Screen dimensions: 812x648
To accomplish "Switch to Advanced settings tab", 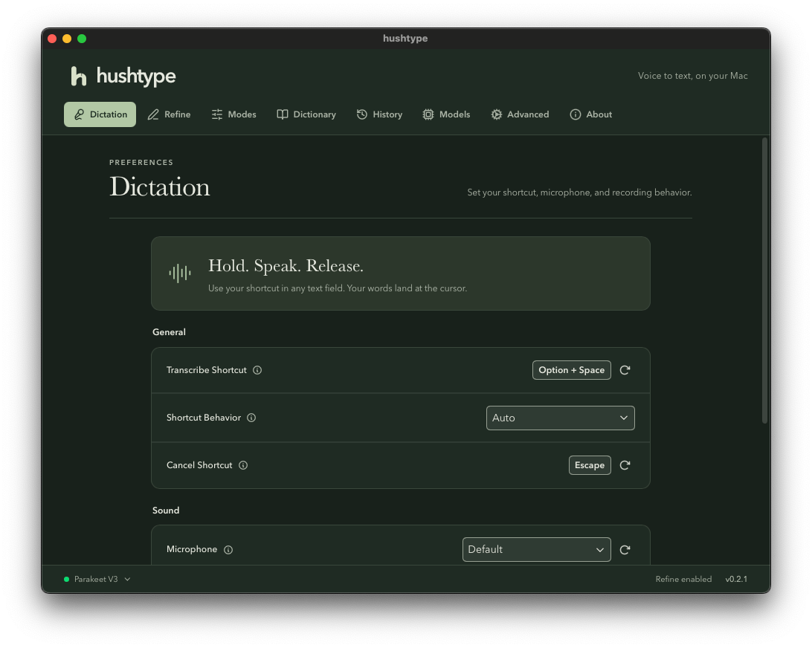I will (x=520, y=114).
